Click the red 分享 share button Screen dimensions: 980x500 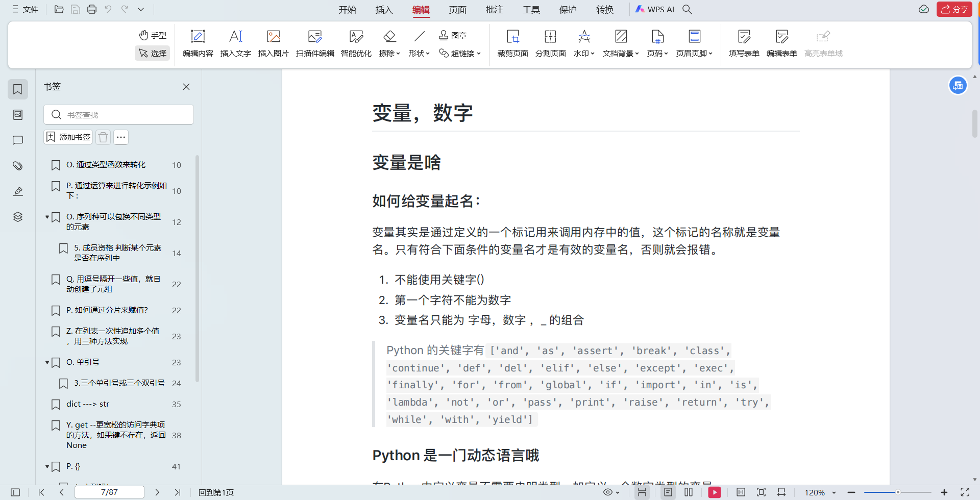(x=954, y=9)
